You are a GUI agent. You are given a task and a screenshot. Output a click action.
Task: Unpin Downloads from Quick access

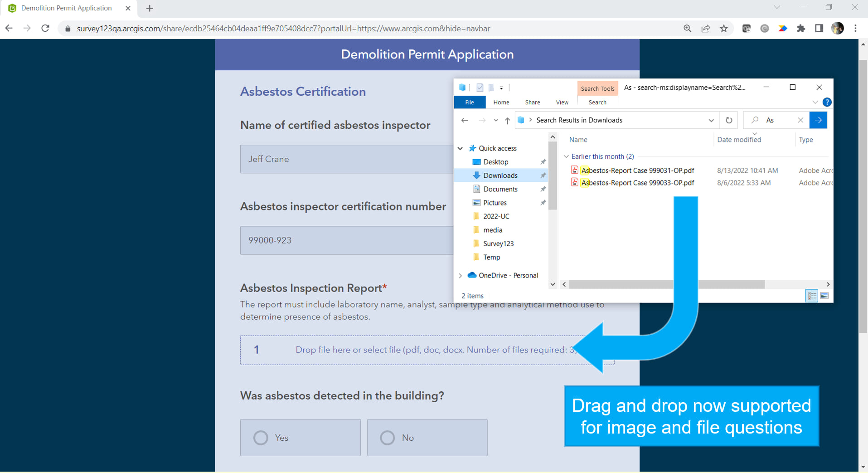coord(543,176)
